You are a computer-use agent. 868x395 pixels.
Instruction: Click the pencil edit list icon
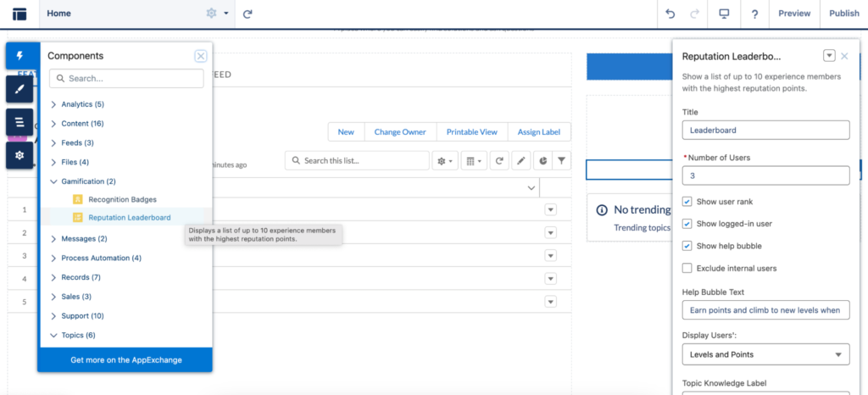[x=521, y=161]
